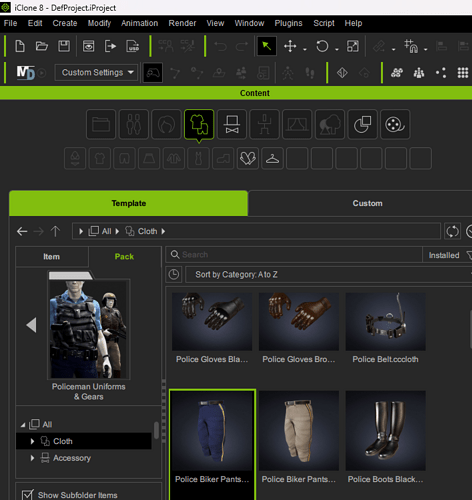Select the Police Belt.cccloth thumbnail
The width and height of the screenshot is (472, 500).
pos(386,322)
